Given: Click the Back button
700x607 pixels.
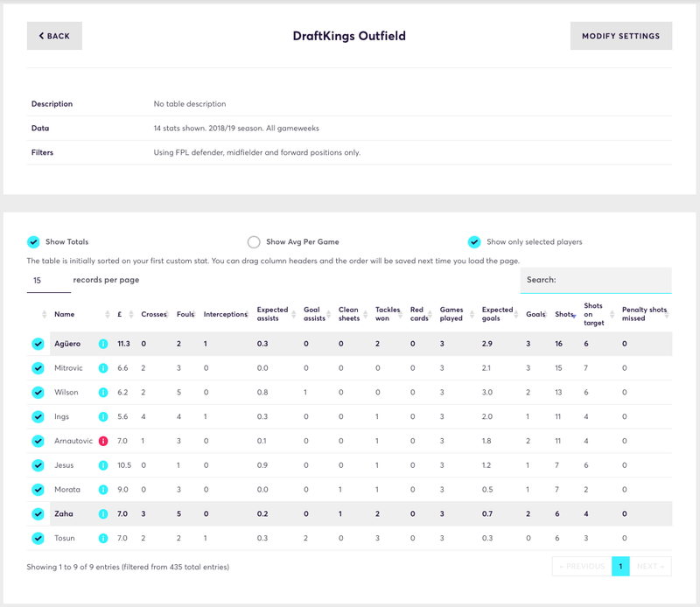Looking at the screenshot, I should click(54, 36).
